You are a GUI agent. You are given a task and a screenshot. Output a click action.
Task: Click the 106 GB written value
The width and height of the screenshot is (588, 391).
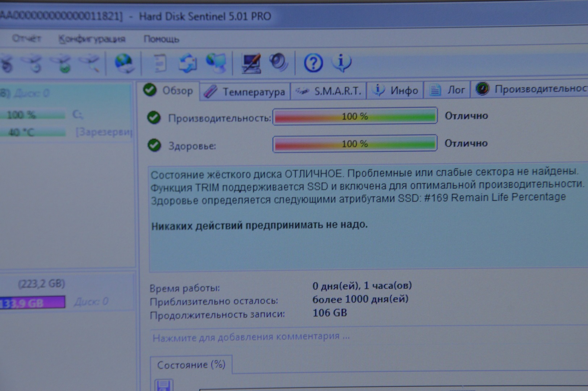coord(330,312)
